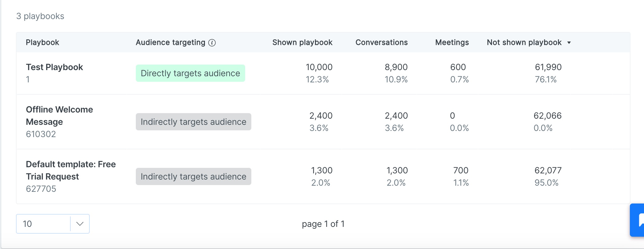Click the 3 playbooks count label
The image size is (644, 249).
pos(40,16)
